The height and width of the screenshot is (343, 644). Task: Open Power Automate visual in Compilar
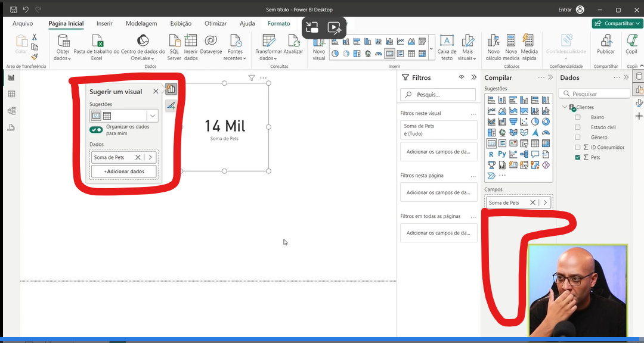(x=491, y=176)
